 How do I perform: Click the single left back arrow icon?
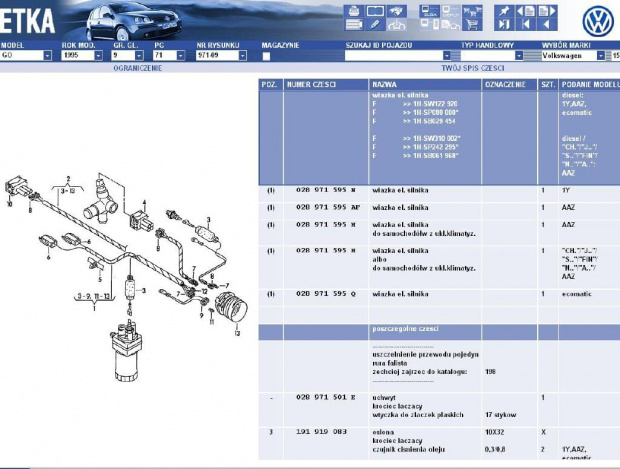point(547,25)
